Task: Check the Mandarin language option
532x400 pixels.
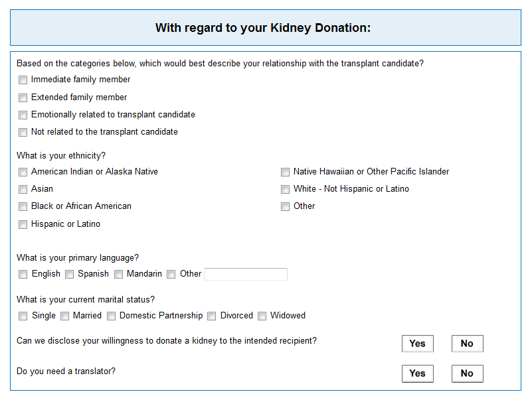Action: [x=118, y=274]
